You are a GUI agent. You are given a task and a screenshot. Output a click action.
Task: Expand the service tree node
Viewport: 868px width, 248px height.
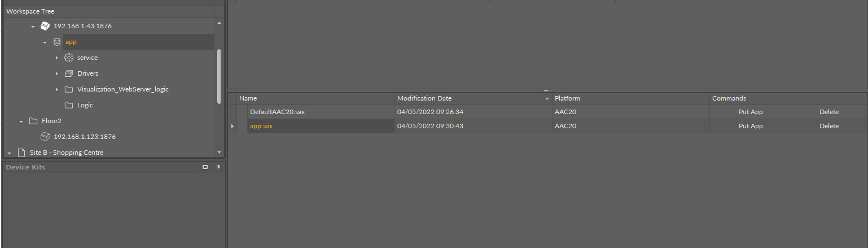57,58
